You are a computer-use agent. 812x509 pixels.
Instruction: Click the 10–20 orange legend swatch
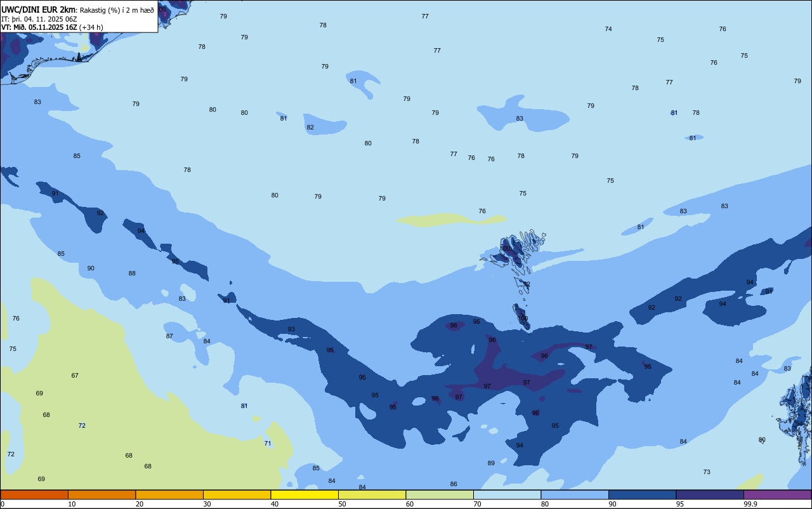pos(101,494)
